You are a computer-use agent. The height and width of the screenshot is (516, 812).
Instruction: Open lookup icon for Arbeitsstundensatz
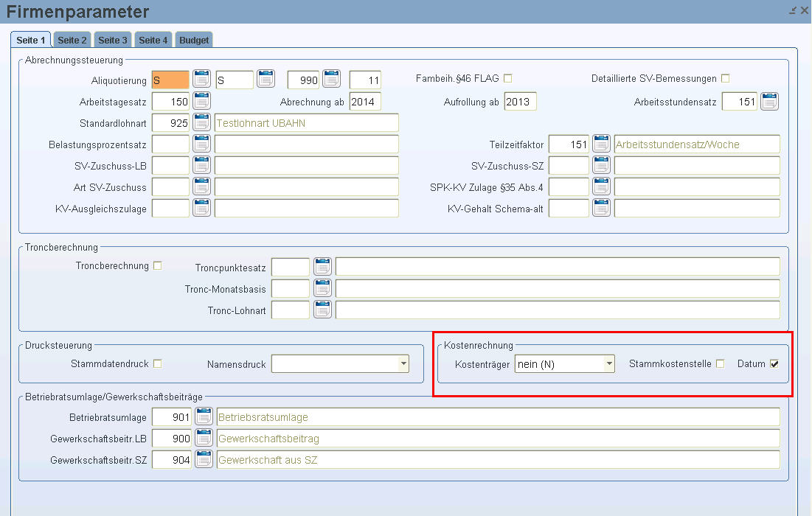[769, 102]
